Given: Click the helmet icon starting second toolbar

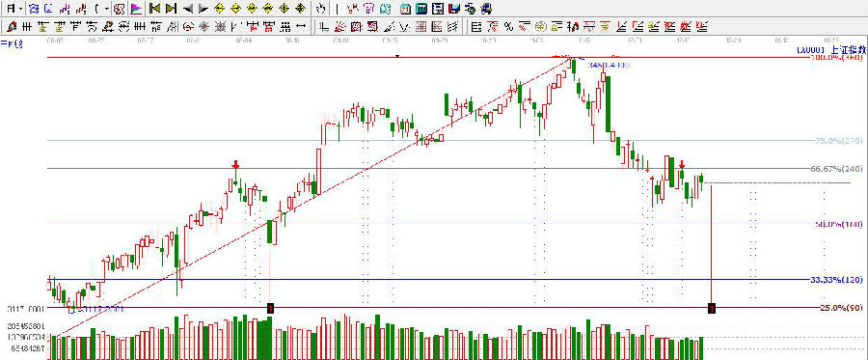Looking at the screenshot, I should 12,26.
